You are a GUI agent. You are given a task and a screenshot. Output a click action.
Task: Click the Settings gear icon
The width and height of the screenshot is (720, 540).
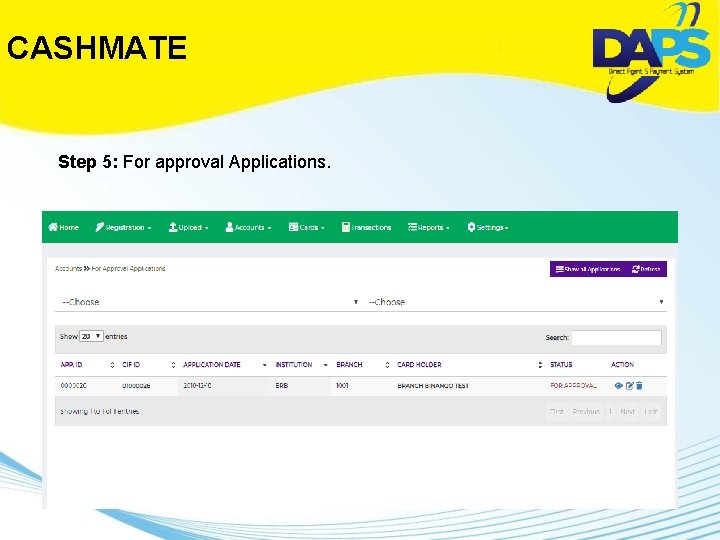[x=471, y=227]
